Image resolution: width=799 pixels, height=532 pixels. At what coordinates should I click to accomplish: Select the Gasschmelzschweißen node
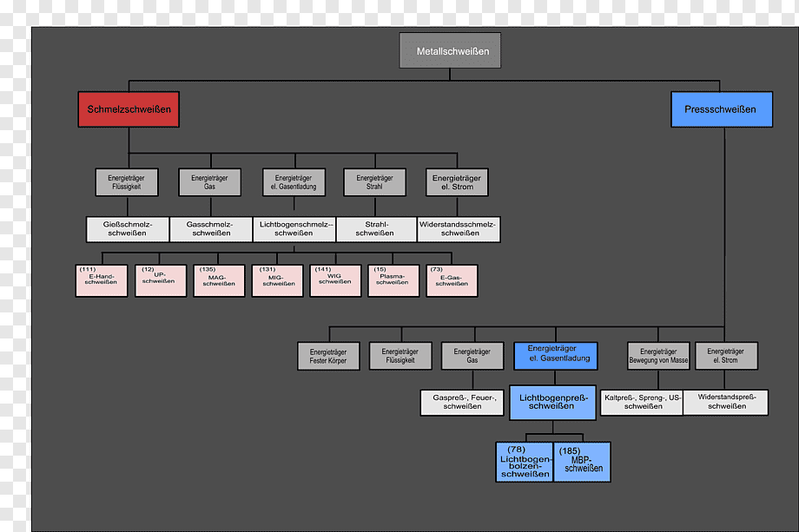(211, 229)
